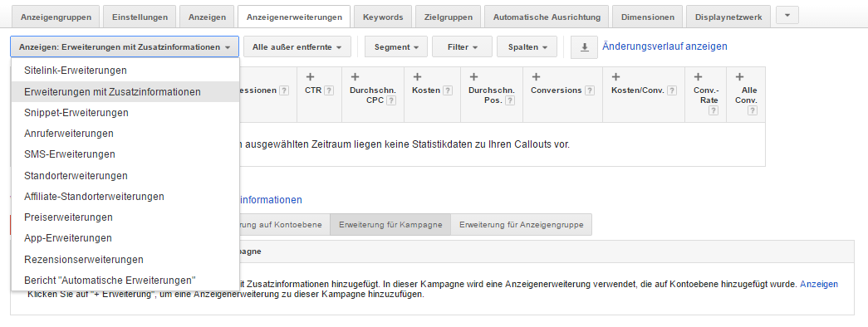Viewport: 868px width, 327px height.
Task: Click the download report icon
Action: (x=585, y=47)
